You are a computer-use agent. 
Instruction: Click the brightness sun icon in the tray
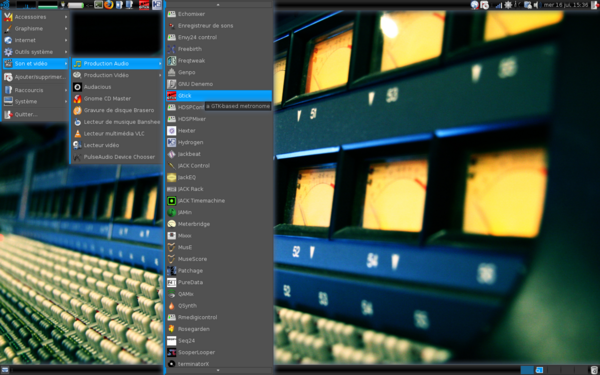point(508,5)
